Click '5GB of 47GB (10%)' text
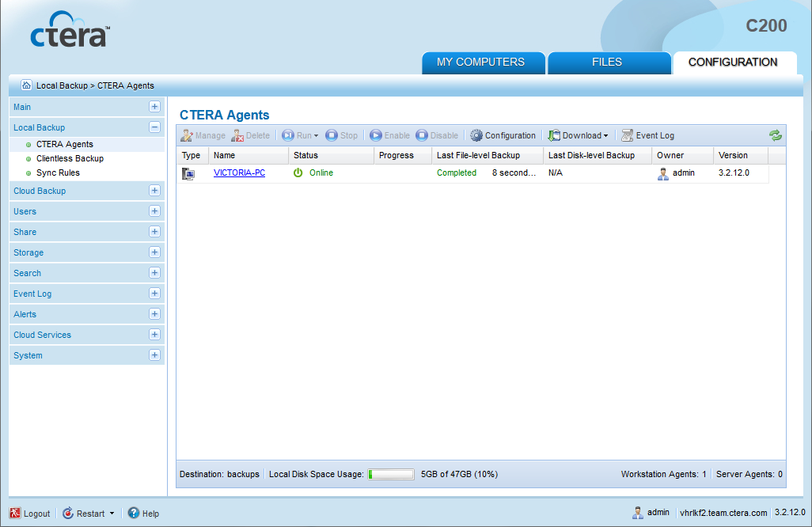Image resolution: width=812 pixels, height=527 pixels. coord(459,474)
